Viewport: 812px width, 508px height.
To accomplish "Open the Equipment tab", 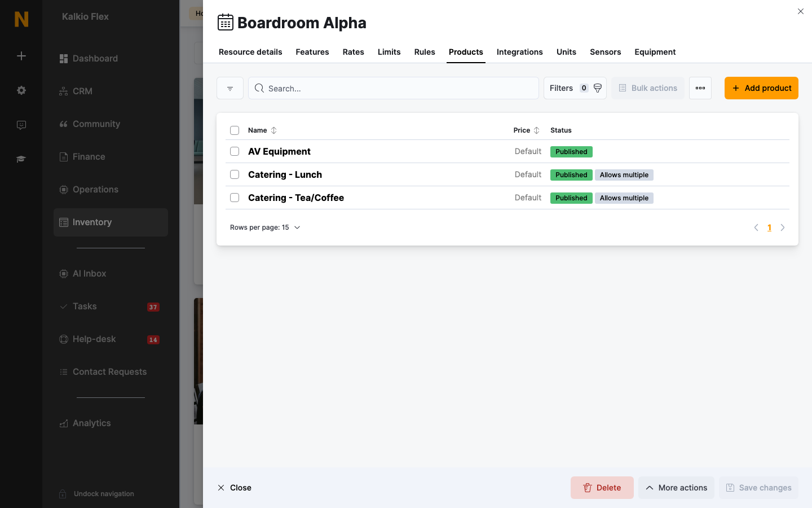I will (655, 52).
